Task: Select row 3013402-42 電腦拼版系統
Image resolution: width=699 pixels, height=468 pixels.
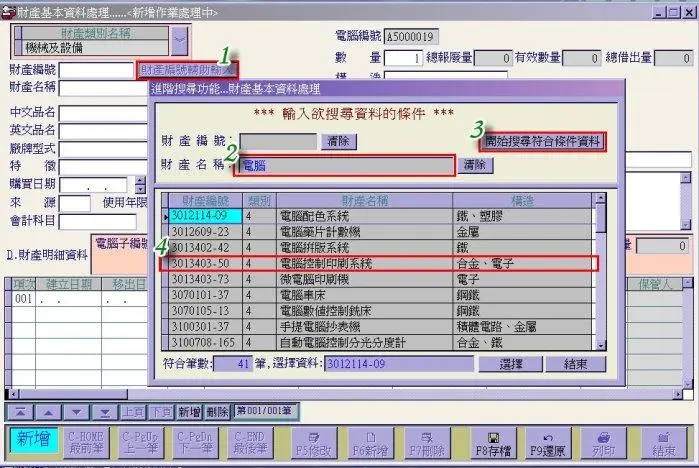Action: pyautogui.click(x=380, y=247)
